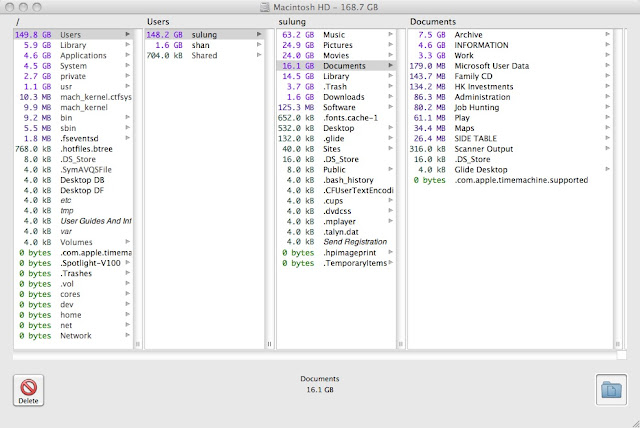Image resolution: width=640 pixels, height=428 pixels.
Task: Select the Job Hunting folder
Action: [x=510, y=107]
